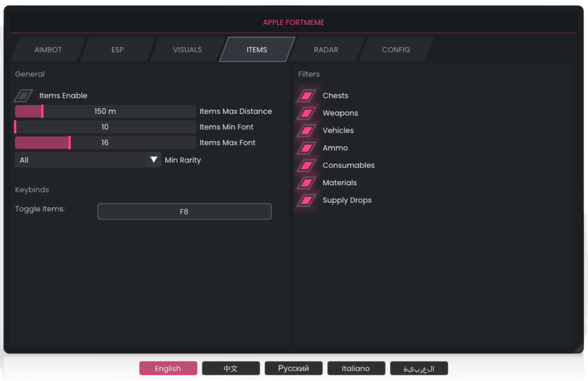
Task: Go to the VISUALS tab
Action: tap(187, 50)
